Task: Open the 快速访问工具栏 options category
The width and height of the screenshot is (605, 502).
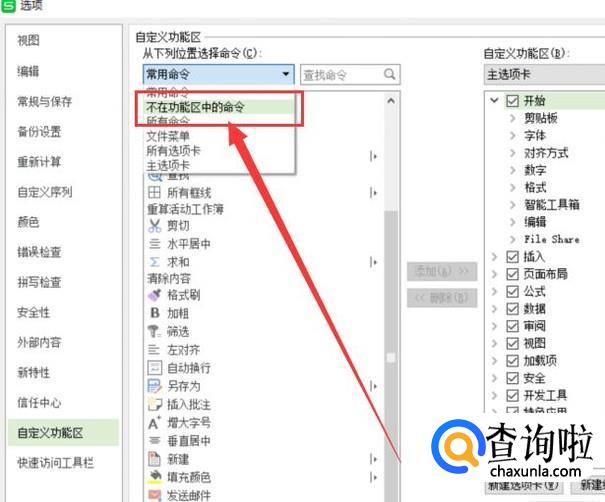Action: tap(55, 462)
